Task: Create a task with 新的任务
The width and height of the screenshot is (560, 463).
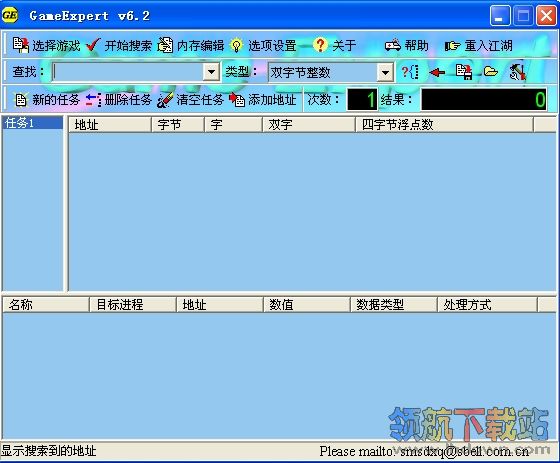Action: pyautogui.click(x=47, y=100)
